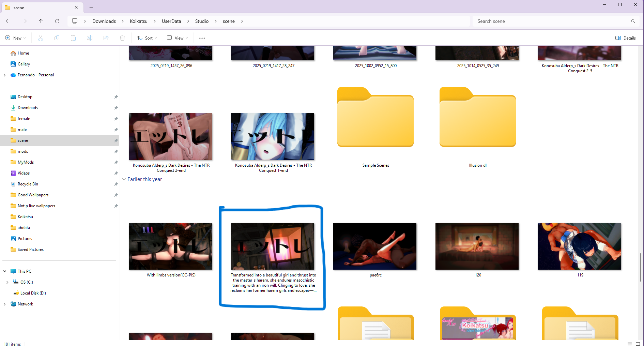Open a new tab with plus button

tap(91, 7)
